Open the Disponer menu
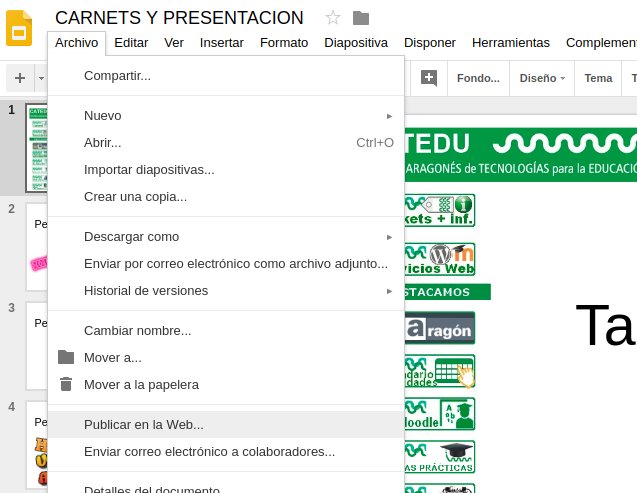Image resolution: width=637 pixels, height=493 pixels. (430, 43)
